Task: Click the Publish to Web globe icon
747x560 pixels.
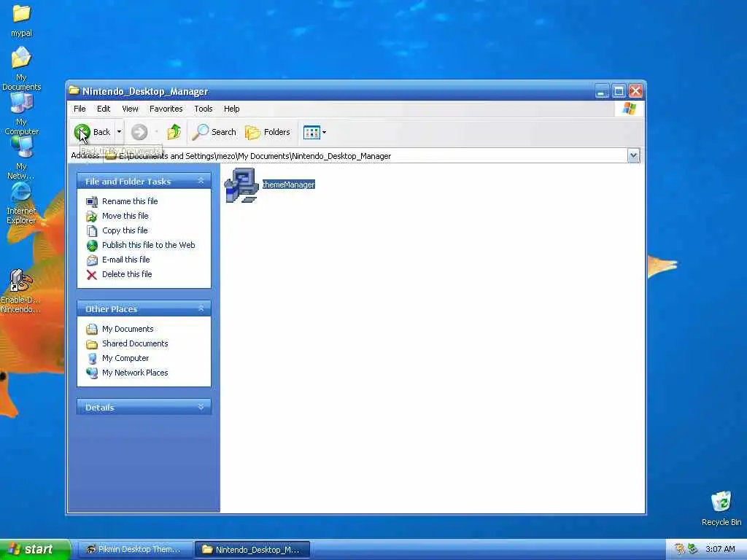Action: click(x=91, y=246)
